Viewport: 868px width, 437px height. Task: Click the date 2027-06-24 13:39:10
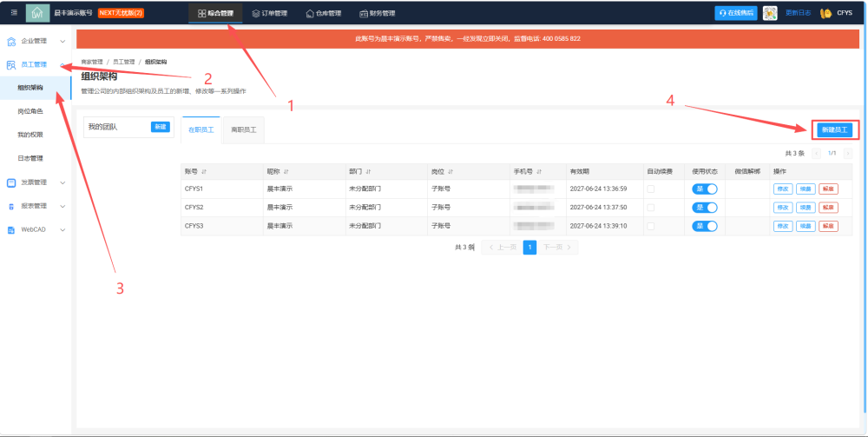[598, 226]
